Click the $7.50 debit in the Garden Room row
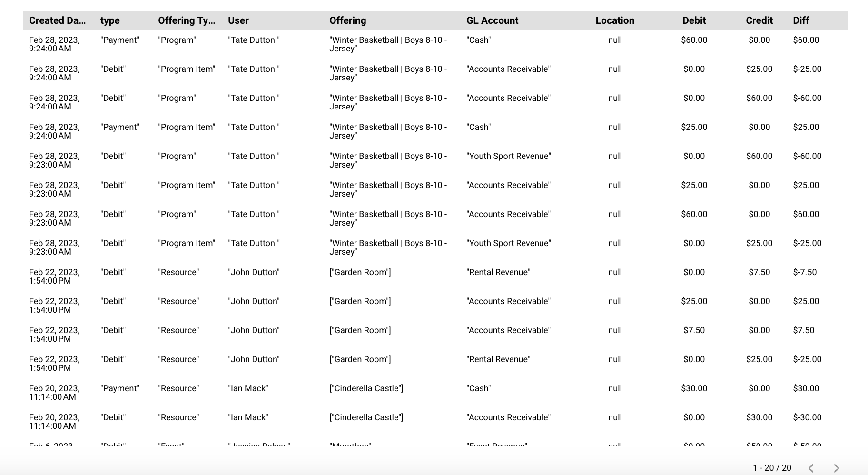Screen dimensions: 868x475 tap(694, 330)
